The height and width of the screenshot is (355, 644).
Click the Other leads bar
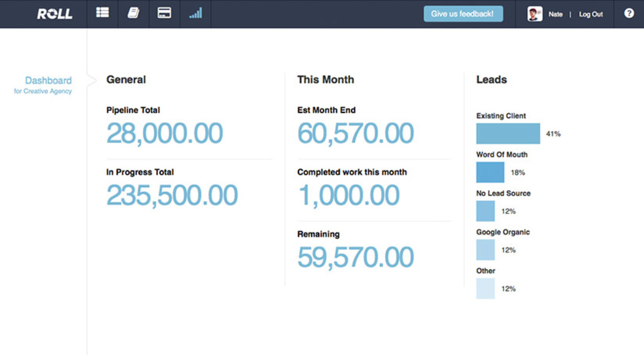click(x=485, y=288)
